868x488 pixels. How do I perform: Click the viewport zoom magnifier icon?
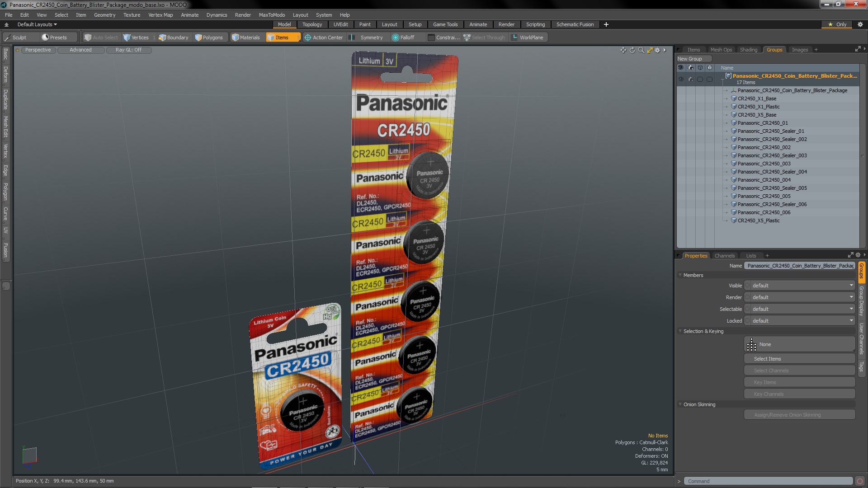coord(641,50)
